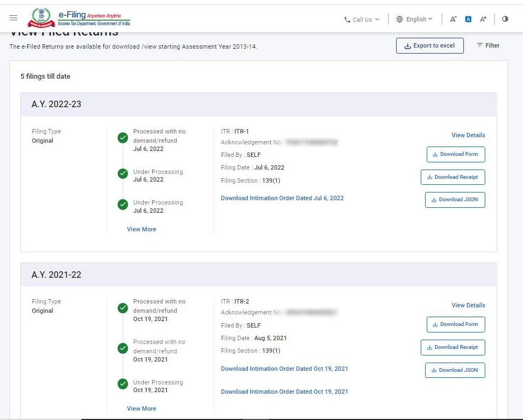The width and height of the screenshot is (523, 420).
Task: Open the English language dropdown
Action: pos(414,19)
